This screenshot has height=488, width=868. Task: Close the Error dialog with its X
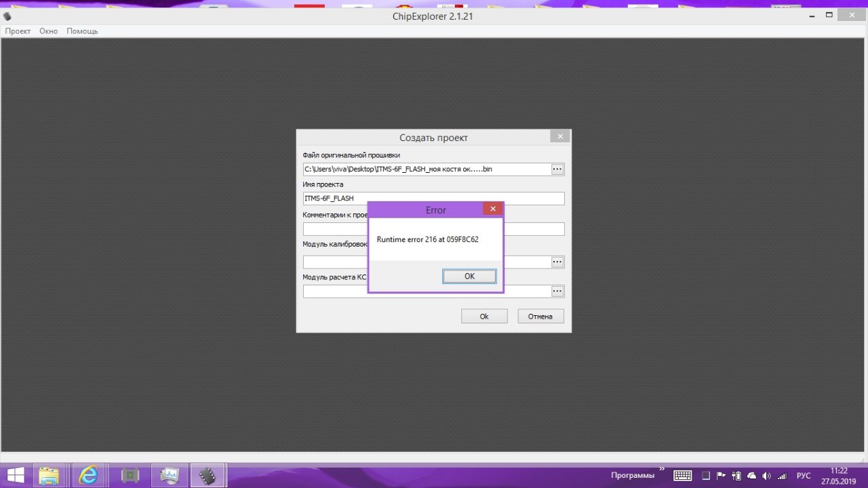(492, 209)
